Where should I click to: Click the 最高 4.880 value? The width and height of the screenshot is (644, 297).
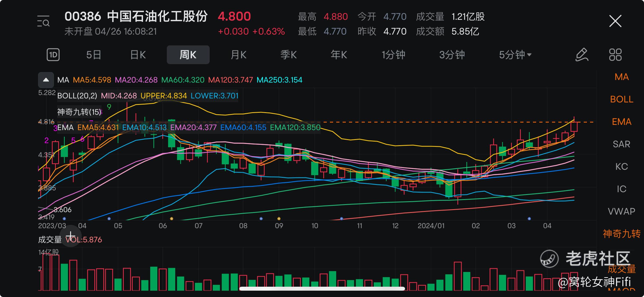pos(336,17)
